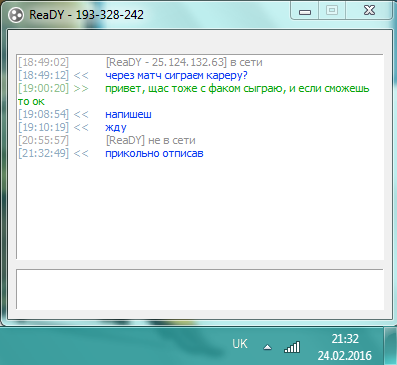397x365 pixels.
Task: Click the message 'прикольно отписав'
Action: click(154, 154)
